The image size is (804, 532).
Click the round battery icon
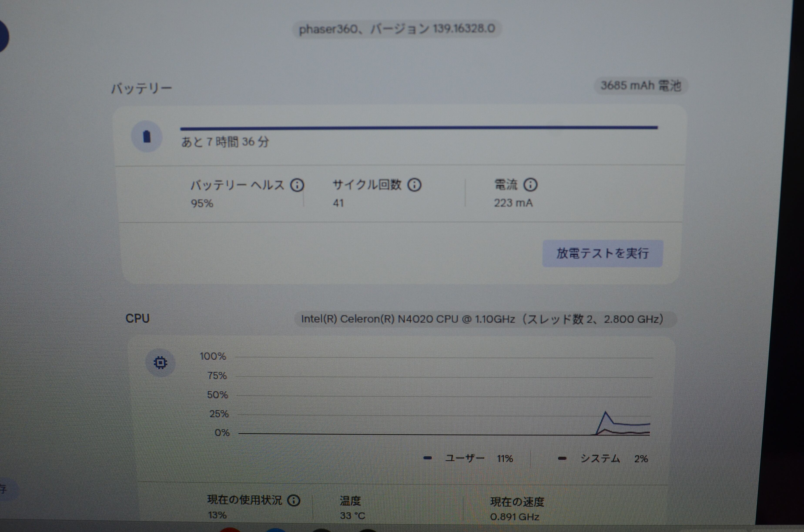click(x=147, y=137)
